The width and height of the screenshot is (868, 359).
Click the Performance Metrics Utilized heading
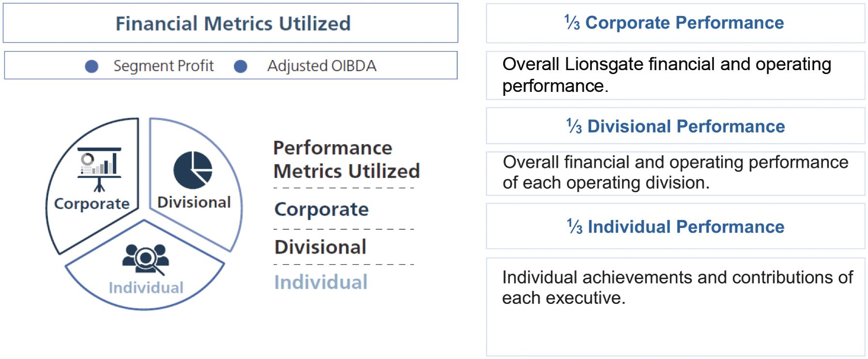click(346, 159)
